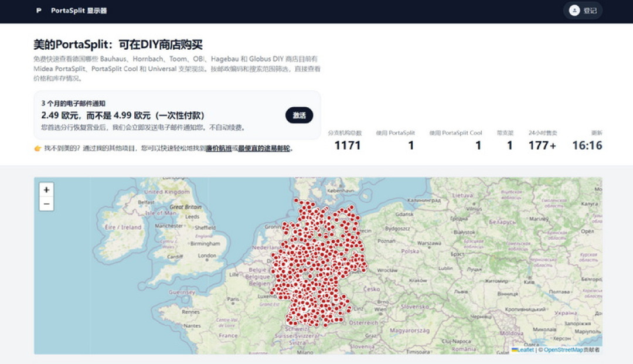The height and width of the screenshot is (364, 633).
Task: Click the heading 美的PortaSplit：可在DIY商店购买
Action: (118, 45)
